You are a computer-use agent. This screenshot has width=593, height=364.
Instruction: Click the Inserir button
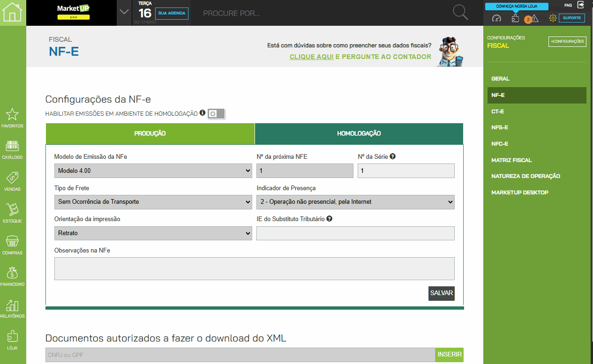[450, 355]
